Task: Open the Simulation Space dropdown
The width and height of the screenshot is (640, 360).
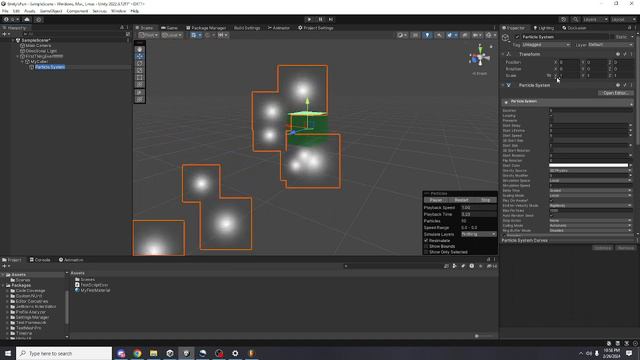Action: pyautogui.click(x=590, y=180)
